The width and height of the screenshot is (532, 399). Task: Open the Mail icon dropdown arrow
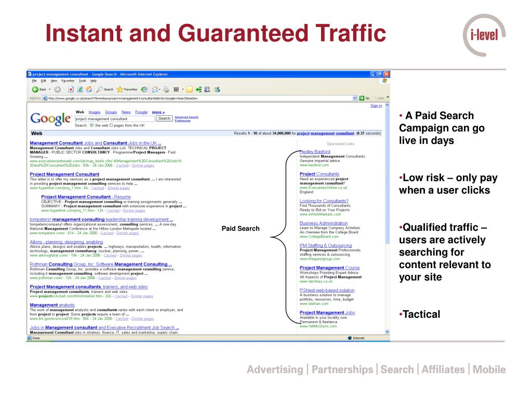point(159,89)
